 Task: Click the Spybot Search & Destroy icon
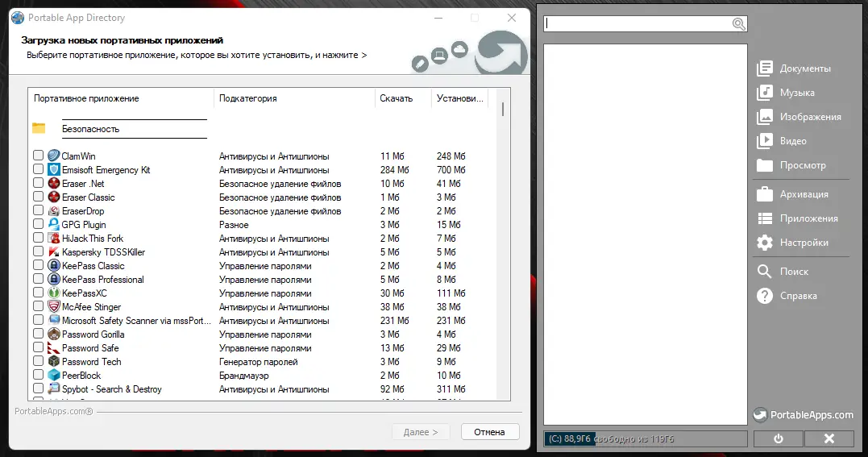coord(54,388)
